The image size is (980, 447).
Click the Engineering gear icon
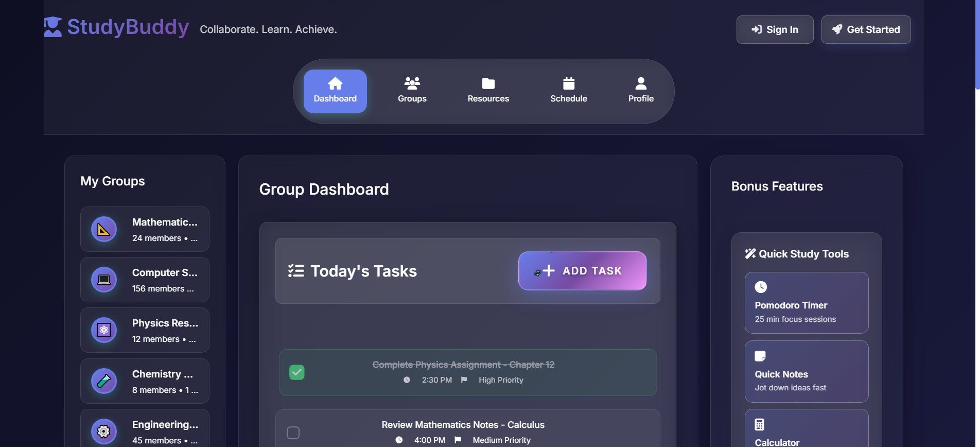(104, 431)
